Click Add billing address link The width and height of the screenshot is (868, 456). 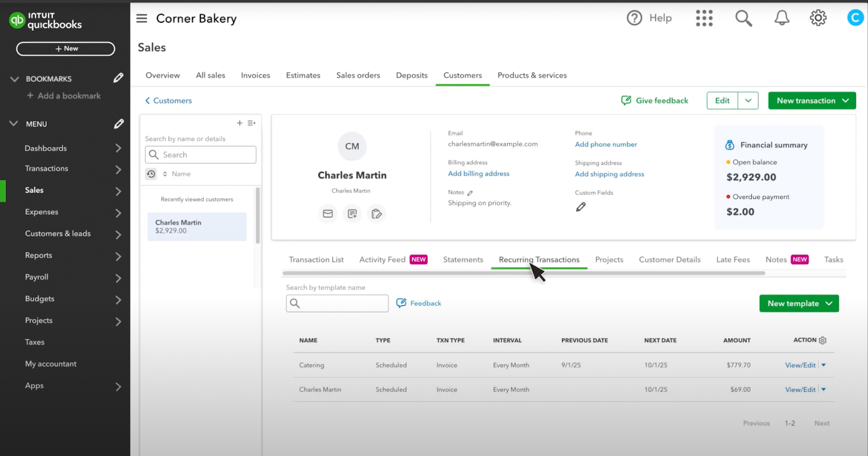pos(478,174)
